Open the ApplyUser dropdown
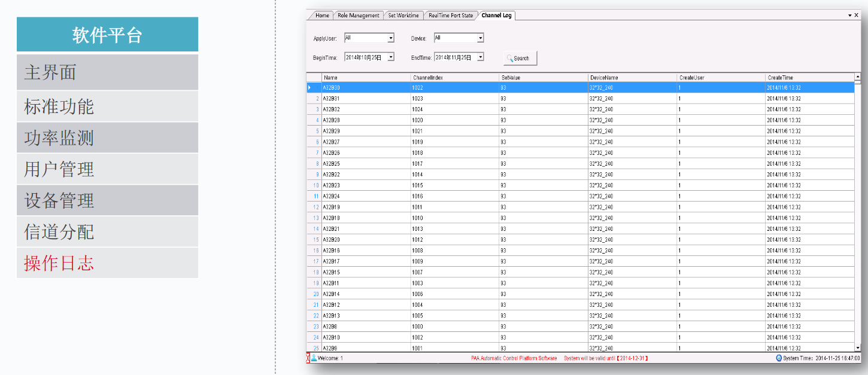 [x=391, y=38]
